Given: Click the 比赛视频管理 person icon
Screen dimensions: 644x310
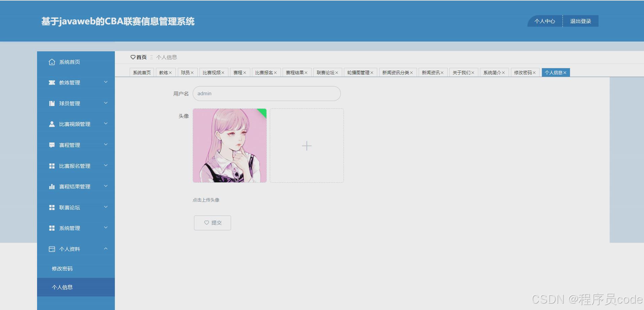Looking at the screenshot, I should tap(52, 124).
